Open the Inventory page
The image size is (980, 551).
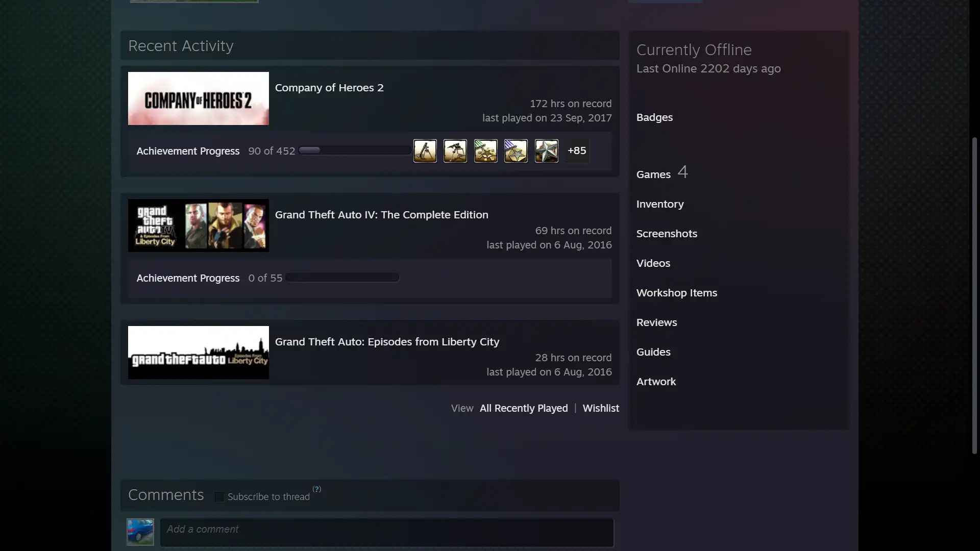pyautogui.click(x=660, y=204)
